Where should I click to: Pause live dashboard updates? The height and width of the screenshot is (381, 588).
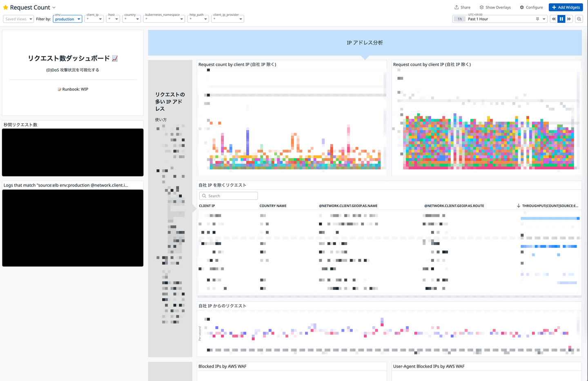(x=561, y=19)
